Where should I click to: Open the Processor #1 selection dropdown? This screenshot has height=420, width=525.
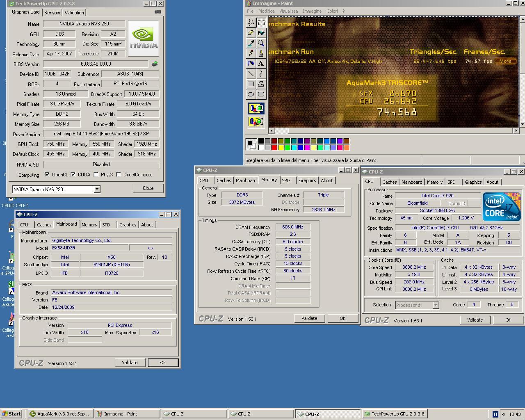tap(436, 305)
